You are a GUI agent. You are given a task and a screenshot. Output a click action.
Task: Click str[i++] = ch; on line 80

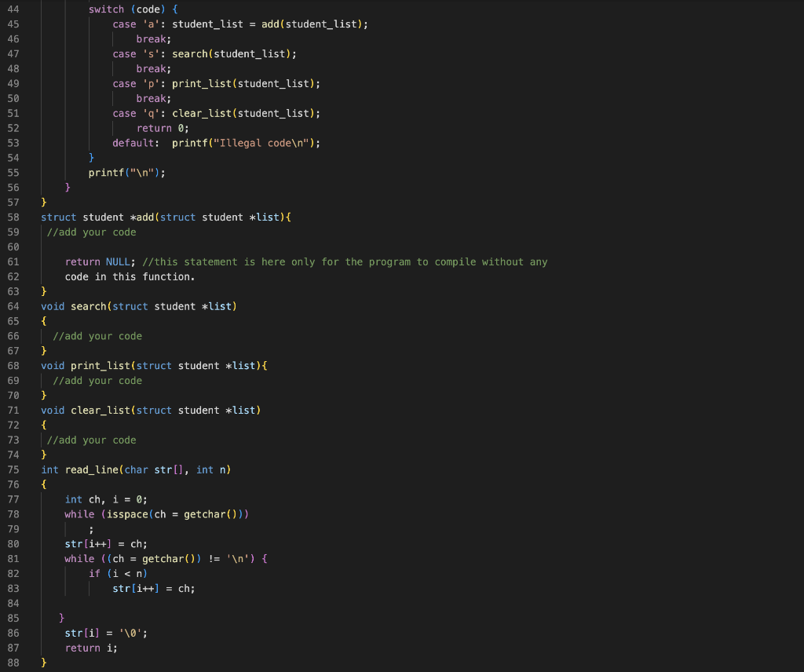click(106, 544)
